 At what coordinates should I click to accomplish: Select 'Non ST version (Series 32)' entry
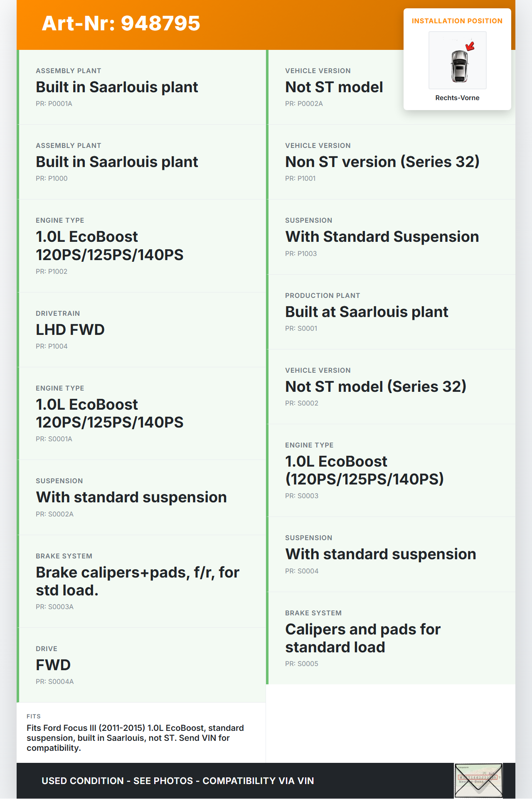pyautogui.click(x=382, y=162)
